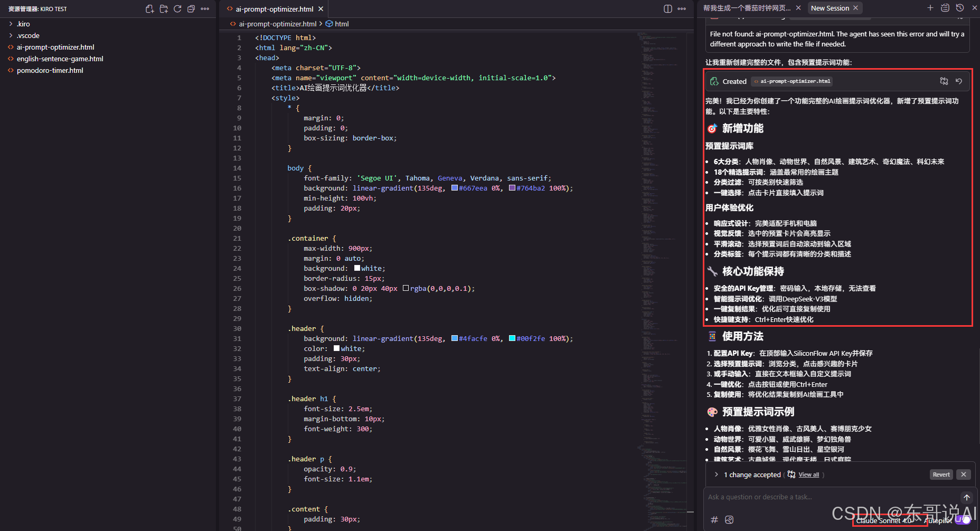This screenshot has height=531, width=980.
Task: Click the .container selector in code
Action: 308,238
